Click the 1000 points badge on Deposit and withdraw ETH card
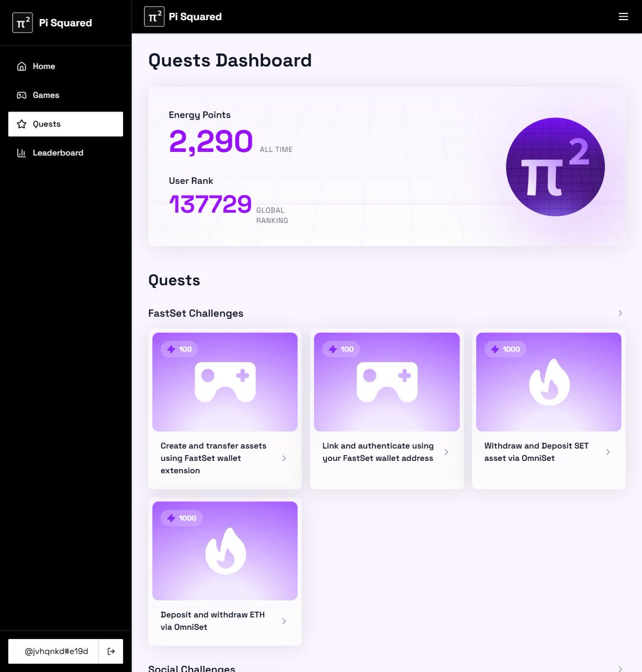The image size is (642, 672). coord(181,518)
